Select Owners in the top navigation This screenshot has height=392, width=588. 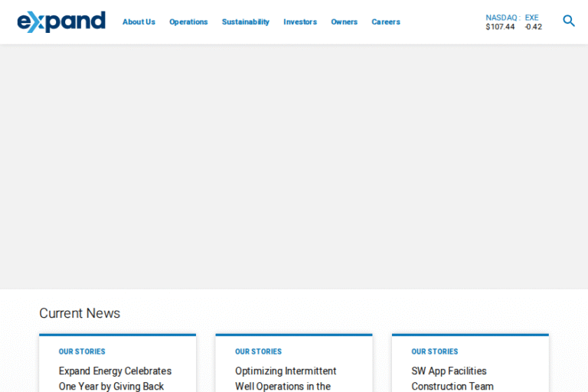[x=344, y=22]
